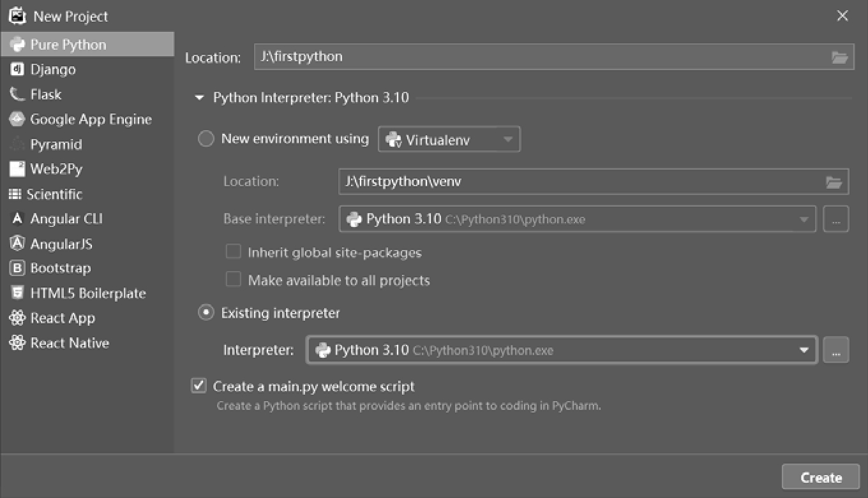
Task: Click the HTML5 Boilerplate shield icon
Action: pos(17,293)
